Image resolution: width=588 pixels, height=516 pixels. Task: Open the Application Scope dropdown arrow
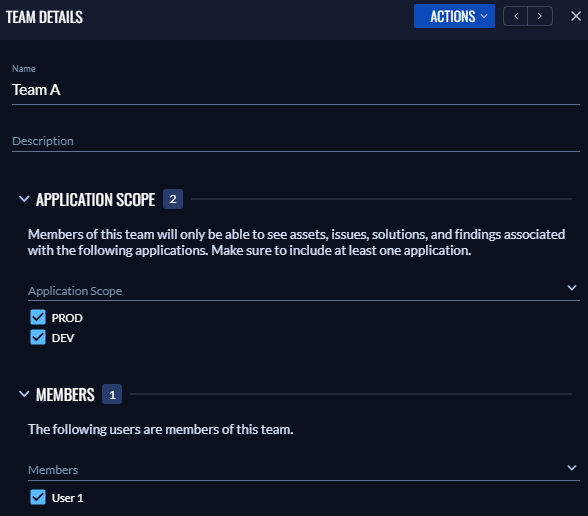coord(572,288)
